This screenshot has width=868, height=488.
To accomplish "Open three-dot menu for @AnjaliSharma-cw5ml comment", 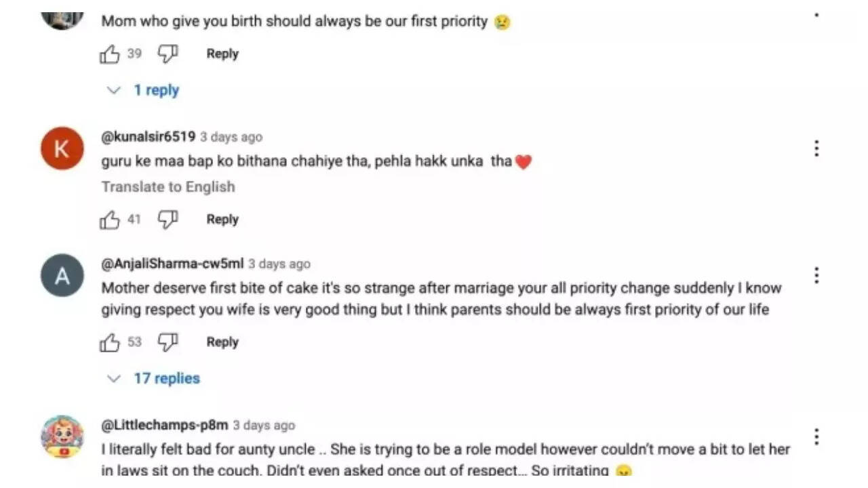I will pos(816,275).
